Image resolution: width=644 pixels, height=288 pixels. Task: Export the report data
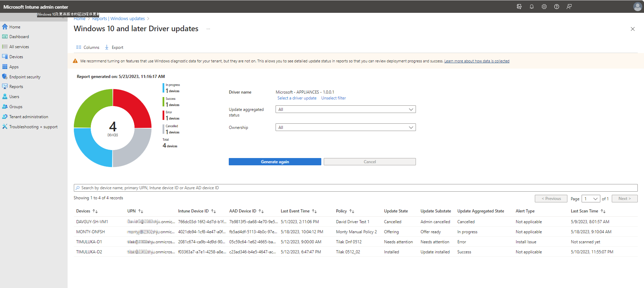click(x=114, y=47)
